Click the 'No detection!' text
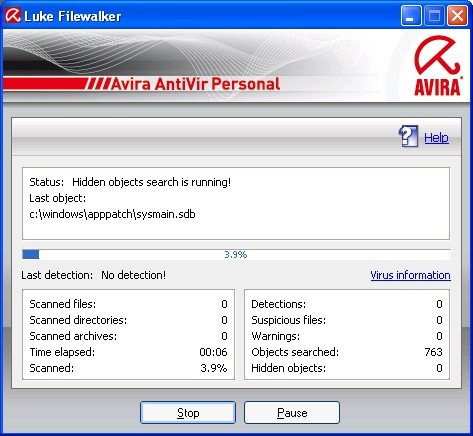473x436 pixels. pos(133,275)
